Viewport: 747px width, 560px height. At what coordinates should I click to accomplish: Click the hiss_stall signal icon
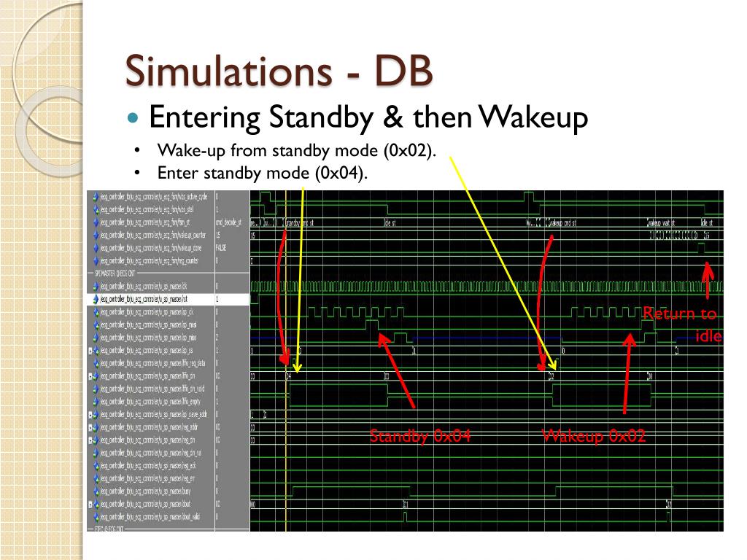tap(96, 209)
